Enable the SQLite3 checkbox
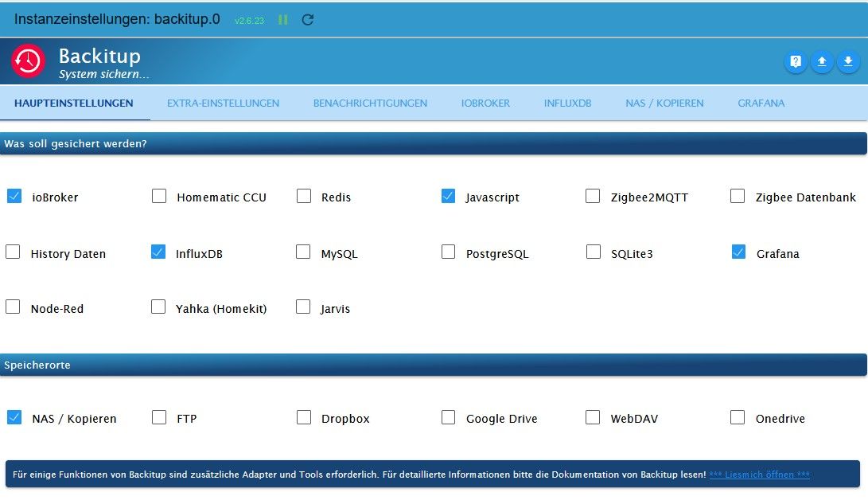The height and width of the screenshot is (500, 868). [x=594, y=252]
